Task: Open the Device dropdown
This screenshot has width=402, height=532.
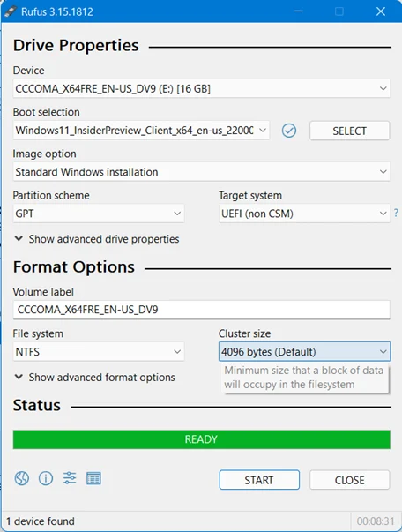Action: pos(201,89)
